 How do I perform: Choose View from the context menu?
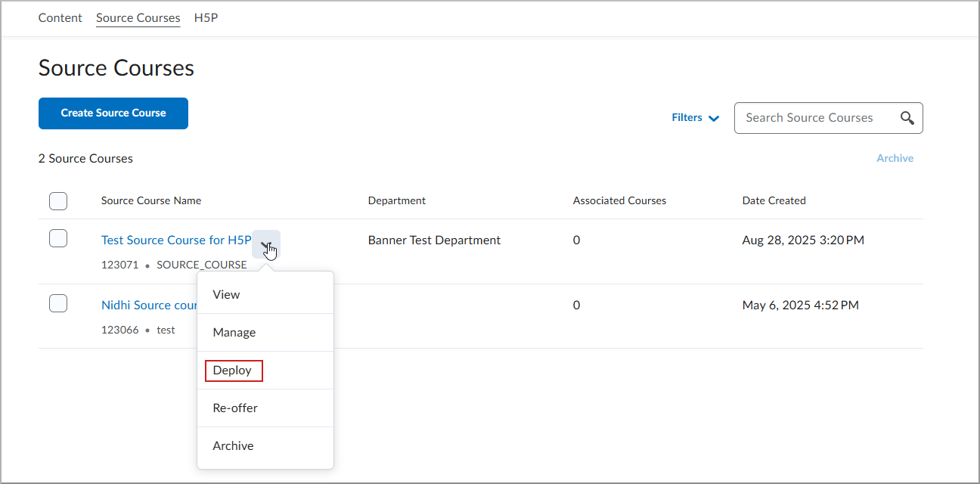[265, 295]
